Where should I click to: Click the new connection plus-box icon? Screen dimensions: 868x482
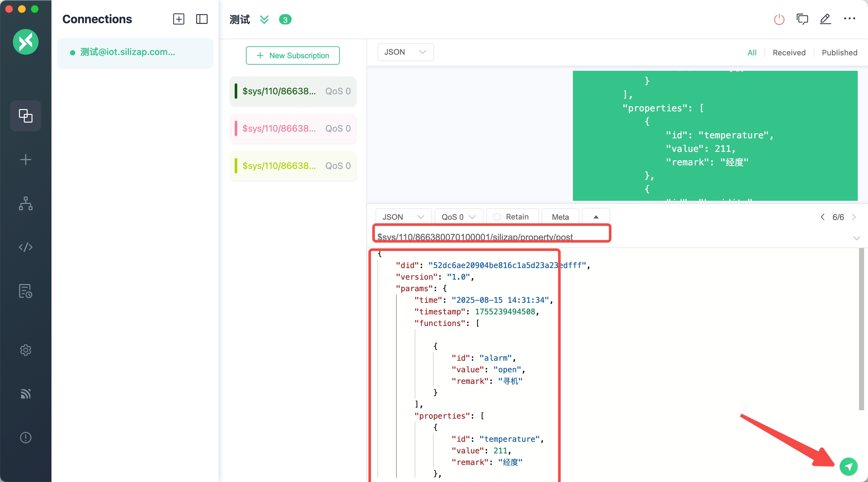(x=179, y=19)
